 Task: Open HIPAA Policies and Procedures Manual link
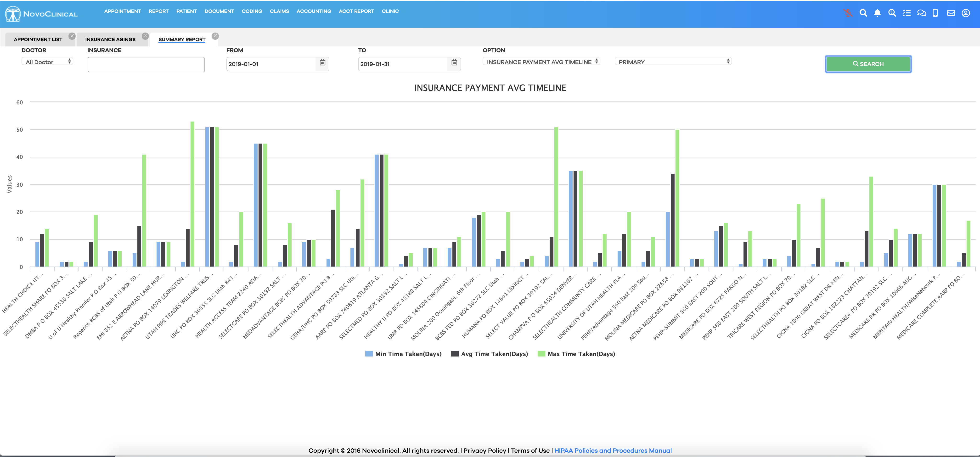pos(613,451)
